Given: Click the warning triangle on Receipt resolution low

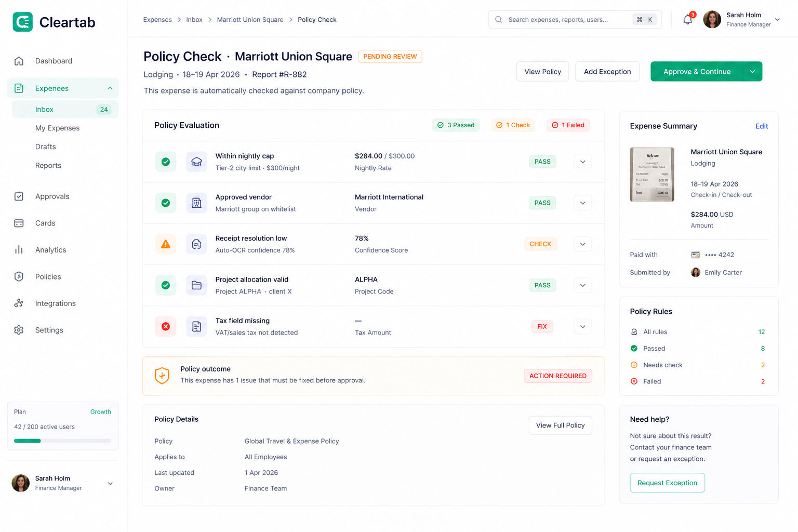Looking at the screenshot, I should pos(166,244).
